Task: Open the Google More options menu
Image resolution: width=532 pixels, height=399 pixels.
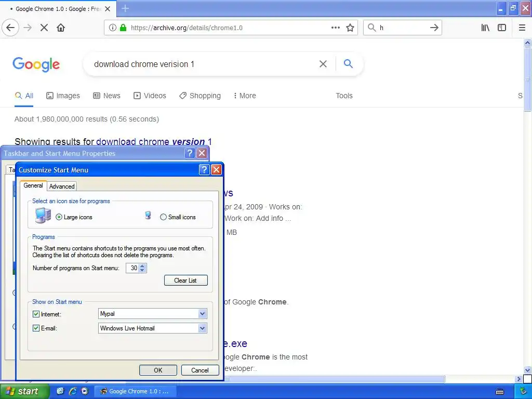Action: pos(245,96)
